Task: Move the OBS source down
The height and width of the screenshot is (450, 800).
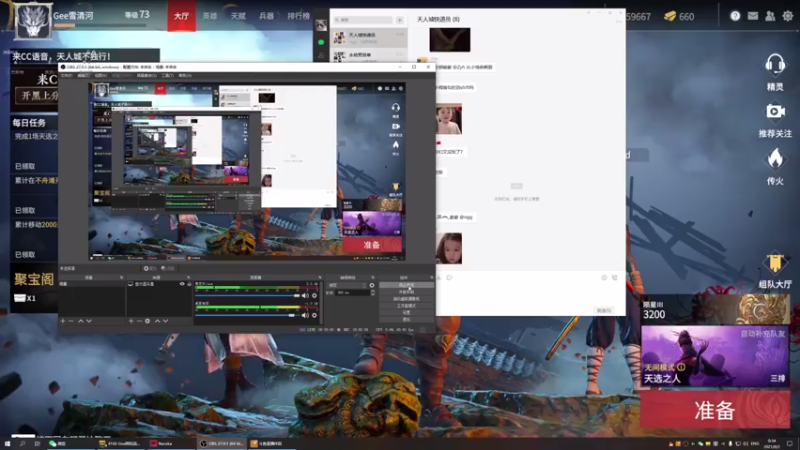Action: (165, 321)
